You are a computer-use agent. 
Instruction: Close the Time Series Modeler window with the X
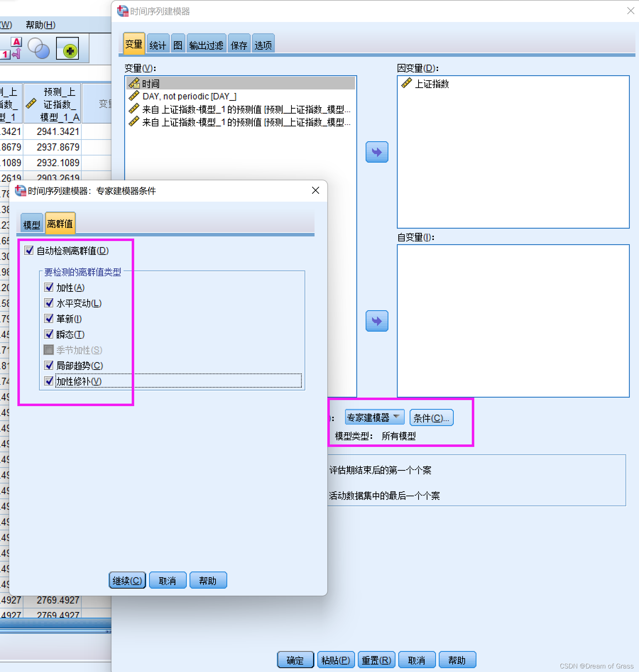[x=630, y=11]
